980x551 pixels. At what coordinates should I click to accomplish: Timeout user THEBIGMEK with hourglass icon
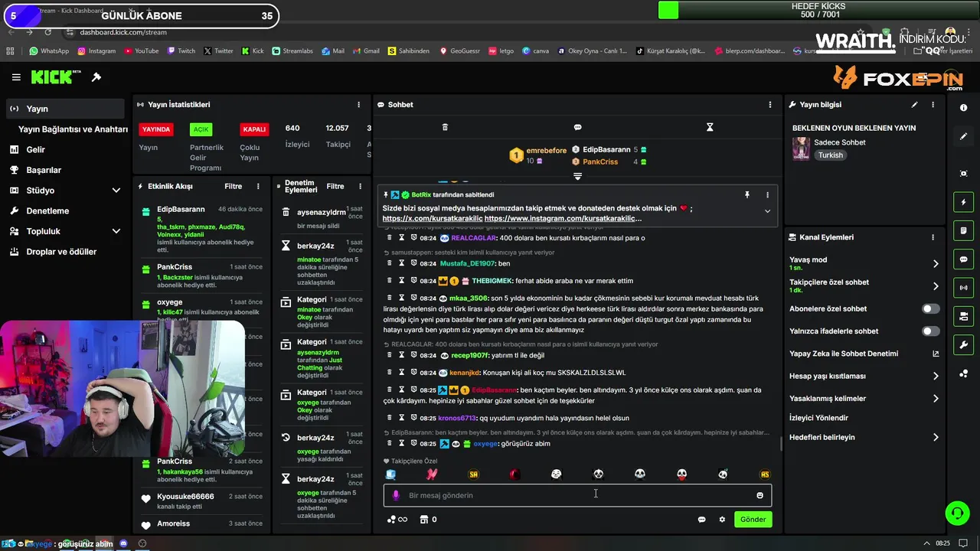point(401,281)
